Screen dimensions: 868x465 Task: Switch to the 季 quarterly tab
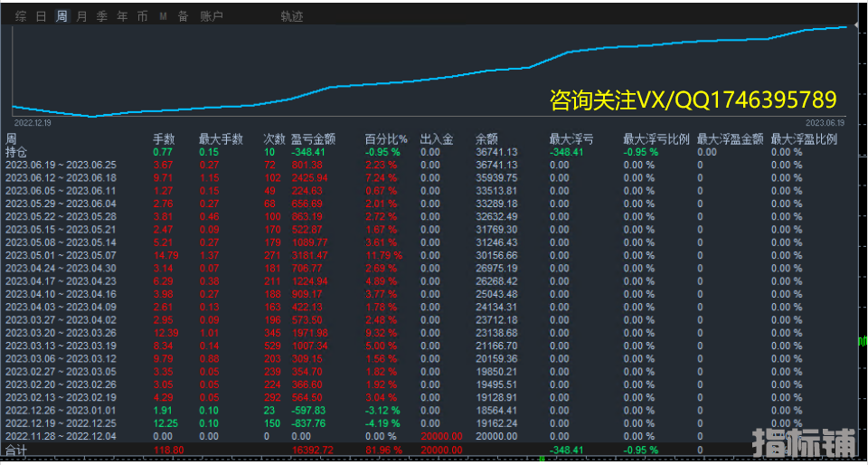pyautogui.click(x=101, y=16)
